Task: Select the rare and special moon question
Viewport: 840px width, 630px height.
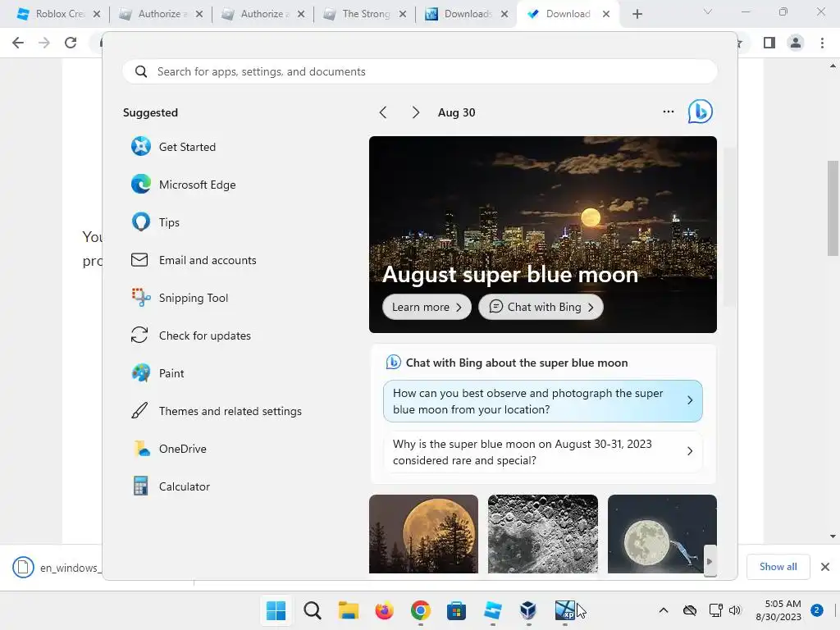Action: point(543,452)
